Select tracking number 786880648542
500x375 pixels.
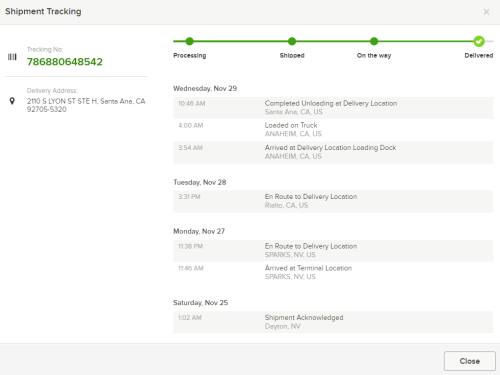point(65,62)
